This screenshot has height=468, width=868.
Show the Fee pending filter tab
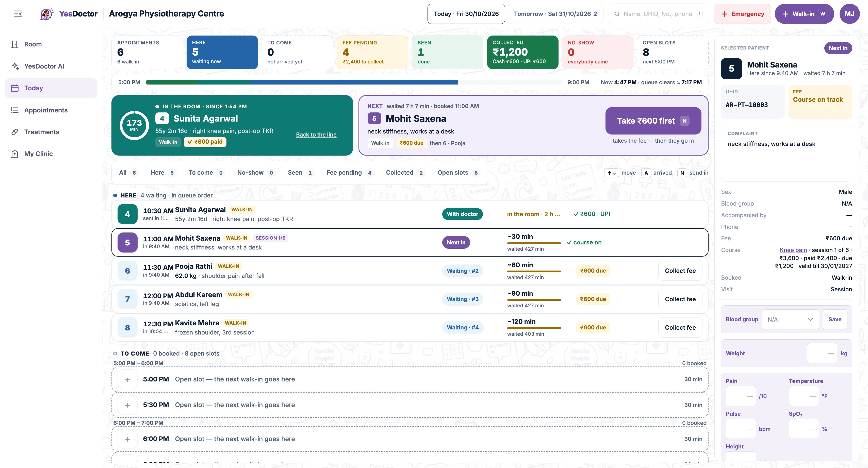[x=349, y=173]
